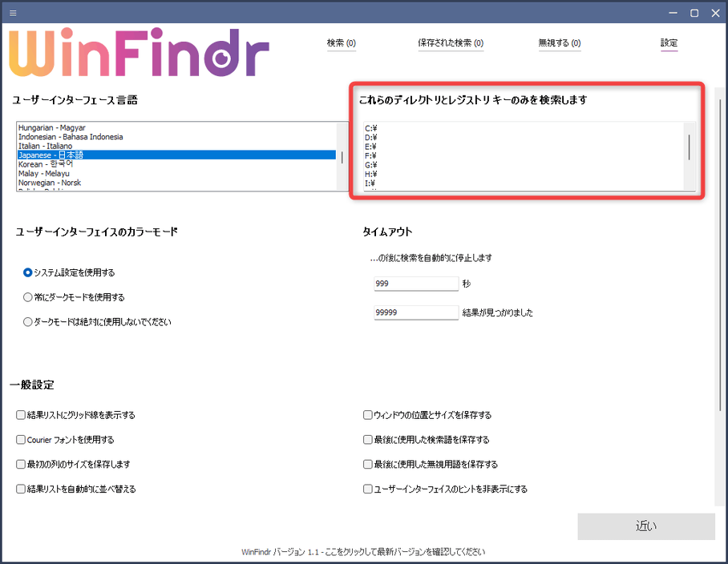The height and width of the screenshot is (564, 728).
Task: Choose Malay - Melayu language
Action: (176, 174)
